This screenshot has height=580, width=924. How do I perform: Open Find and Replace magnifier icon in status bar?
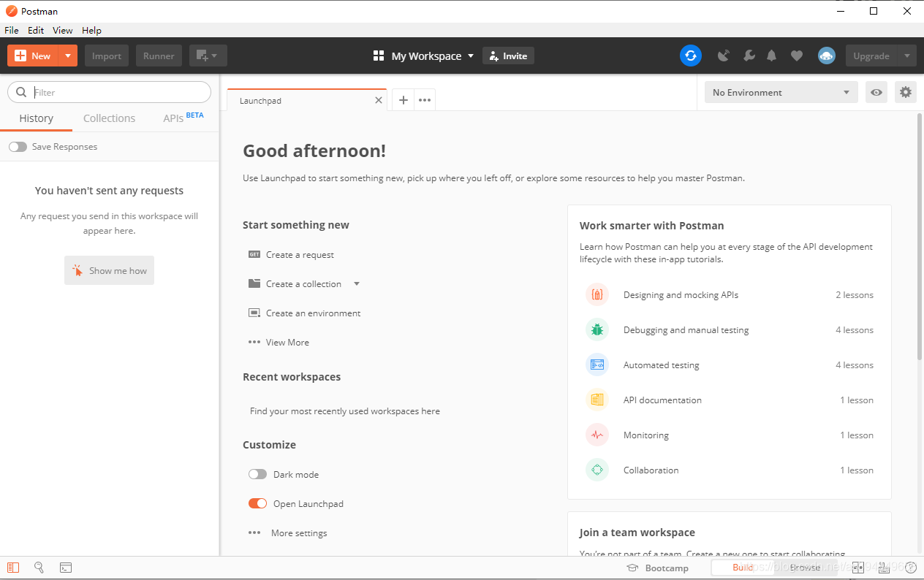click(x=39, y=568)
